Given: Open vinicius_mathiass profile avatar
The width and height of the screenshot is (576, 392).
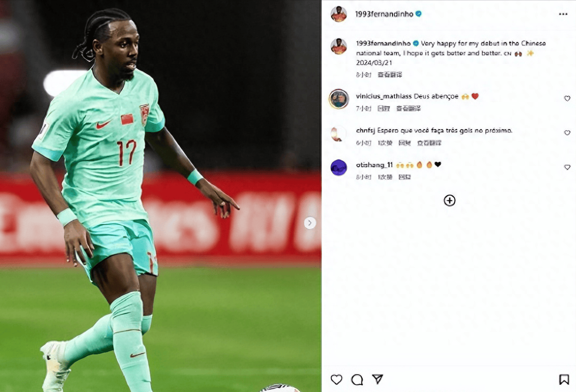Looking at the screenshot, I should point(339,99).
